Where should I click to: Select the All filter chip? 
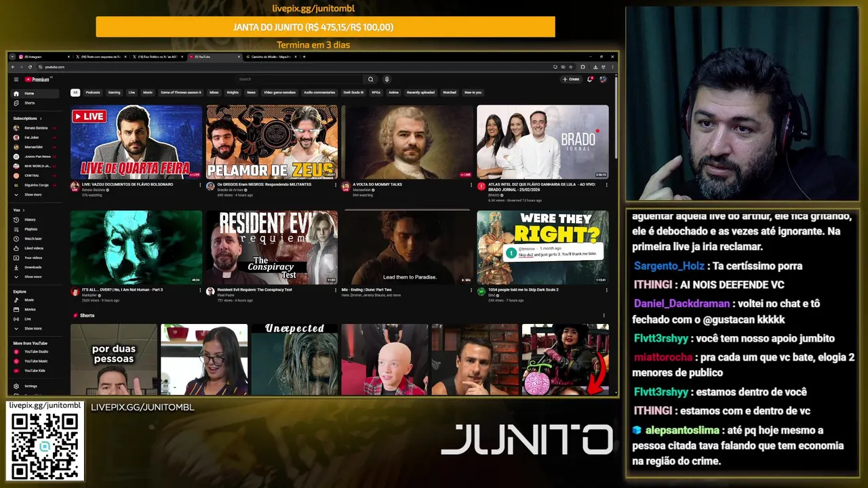coord(75,92)
